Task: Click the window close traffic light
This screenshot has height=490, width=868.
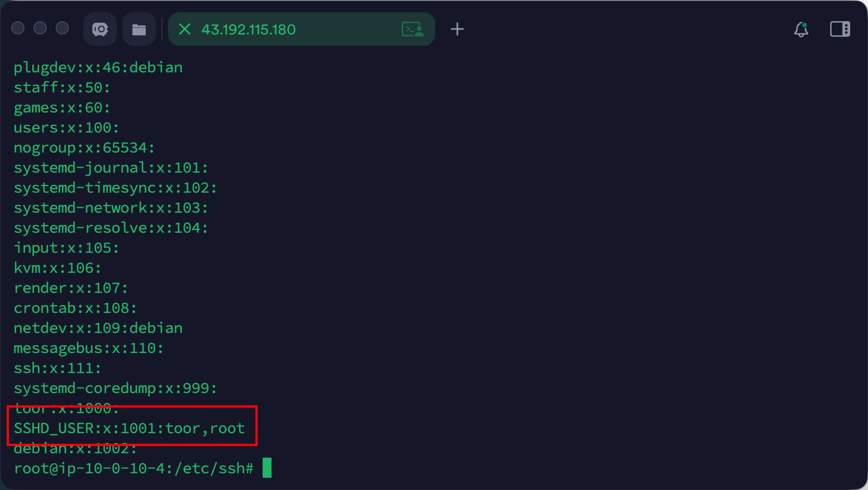Action: click(x=18, y=28)
